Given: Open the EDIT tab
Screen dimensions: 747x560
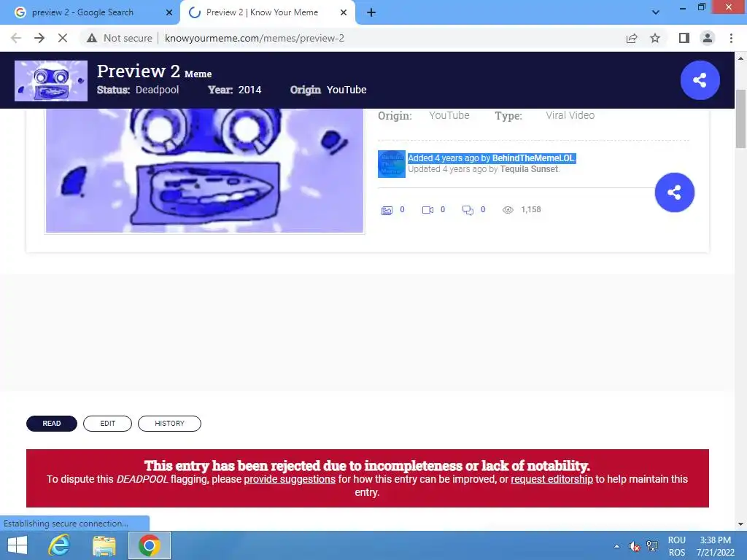Looking at the screenshot, I should (x=108, y=424).
